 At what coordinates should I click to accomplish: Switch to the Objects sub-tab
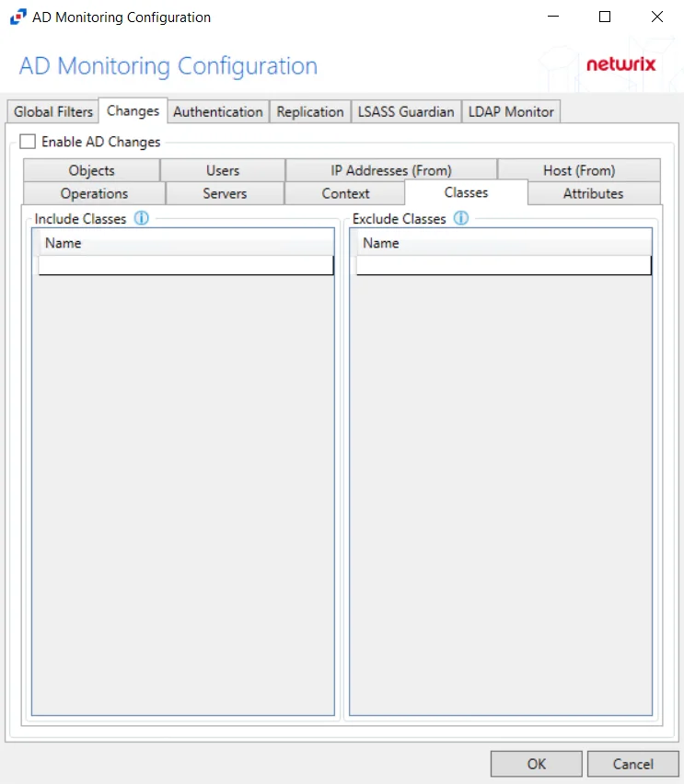[91, 170]
